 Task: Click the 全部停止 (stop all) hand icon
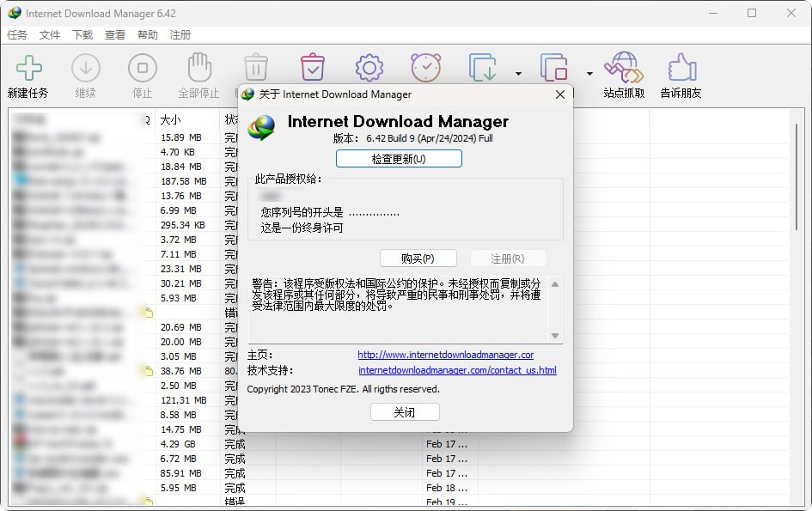pos(198,69)
